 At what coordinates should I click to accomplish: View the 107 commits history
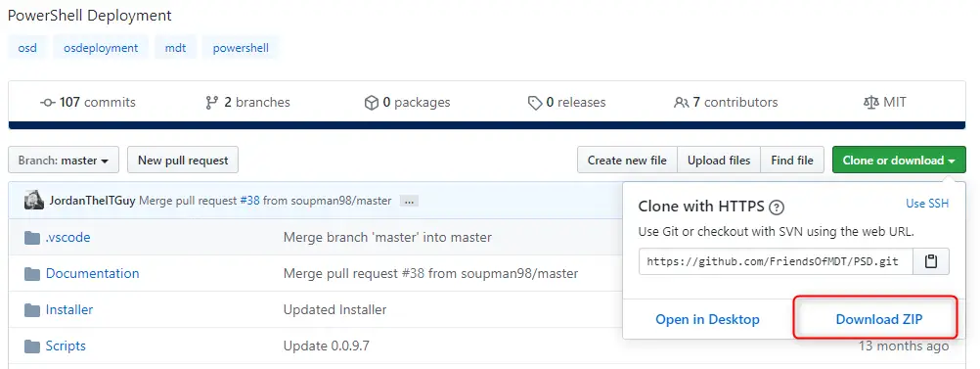click(x=87, y=102)
